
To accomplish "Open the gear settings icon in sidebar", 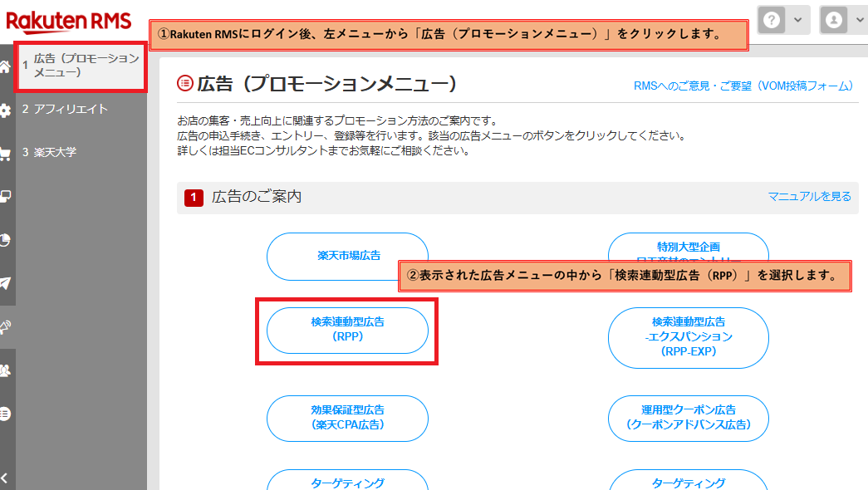I will tap(5, 110).
